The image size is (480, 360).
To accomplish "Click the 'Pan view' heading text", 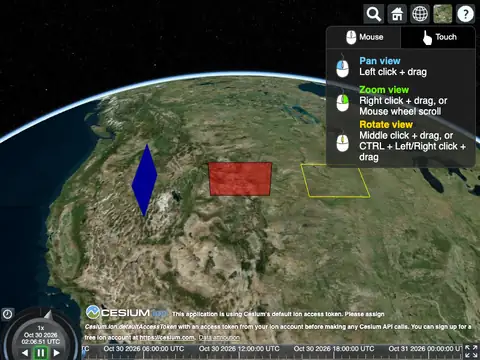I will click(380, 61).
